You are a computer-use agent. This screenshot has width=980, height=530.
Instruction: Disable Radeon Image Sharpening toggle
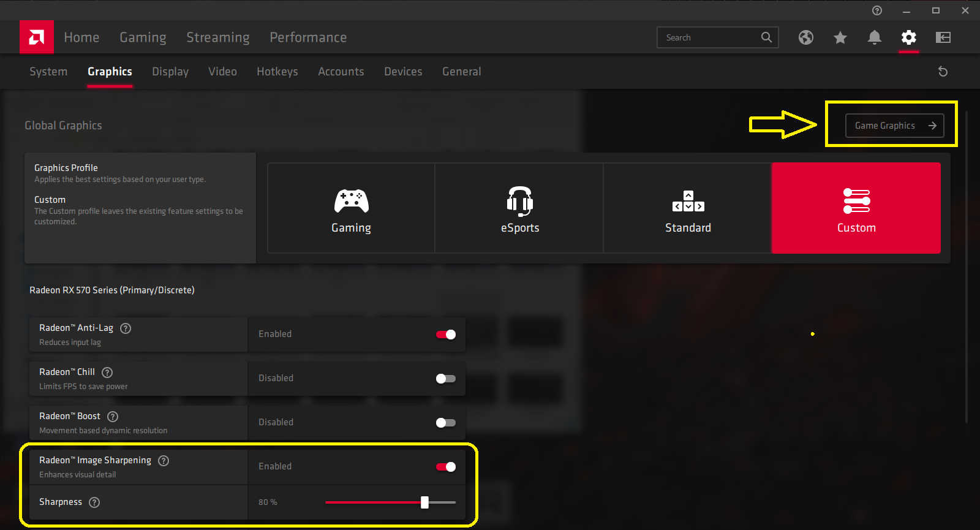446,467
